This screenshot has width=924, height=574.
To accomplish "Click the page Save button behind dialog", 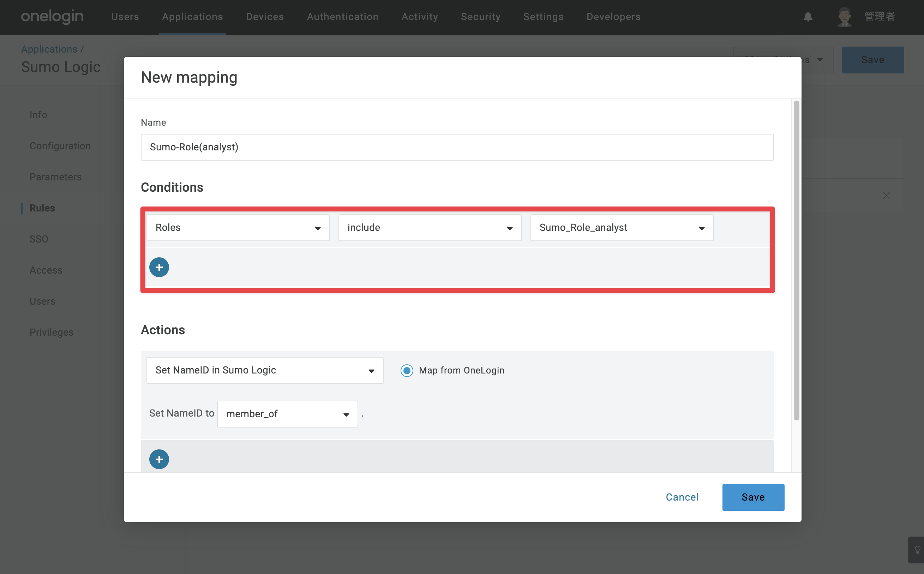I will coord(873,60).
